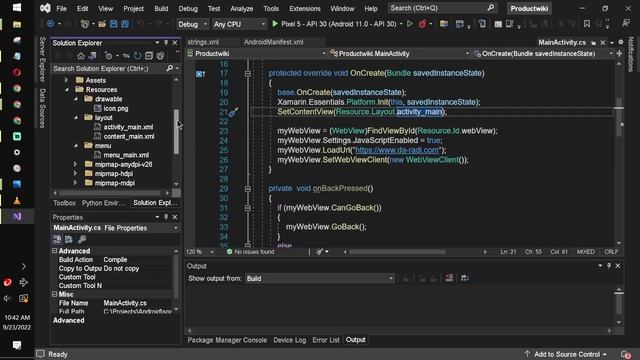Click Clear All icon in Output panel
The width and height of the screenshot is (640, 360).
pos(449,278)
